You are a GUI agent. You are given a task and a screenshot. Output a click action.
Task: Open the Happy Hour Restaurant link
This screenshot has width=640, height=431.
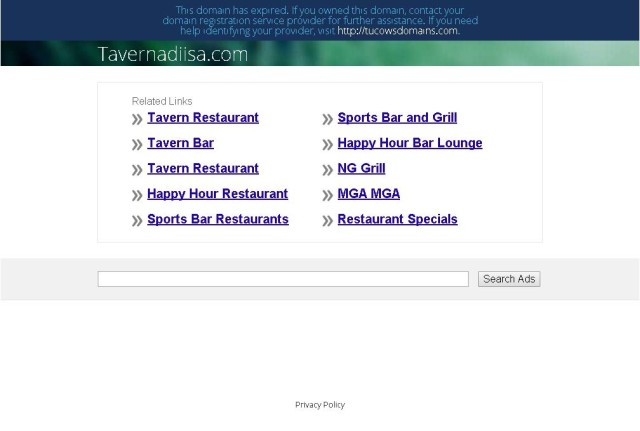218,194
